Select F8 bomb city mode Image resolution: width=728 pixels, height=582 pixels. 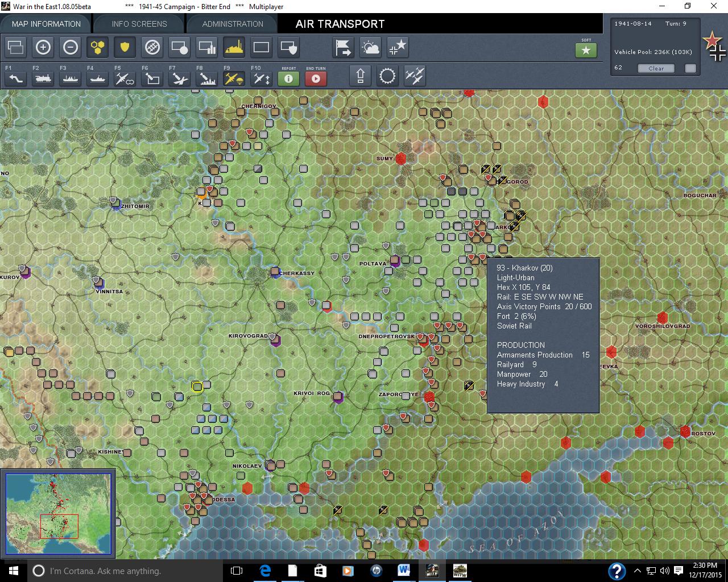pos(207,78)
